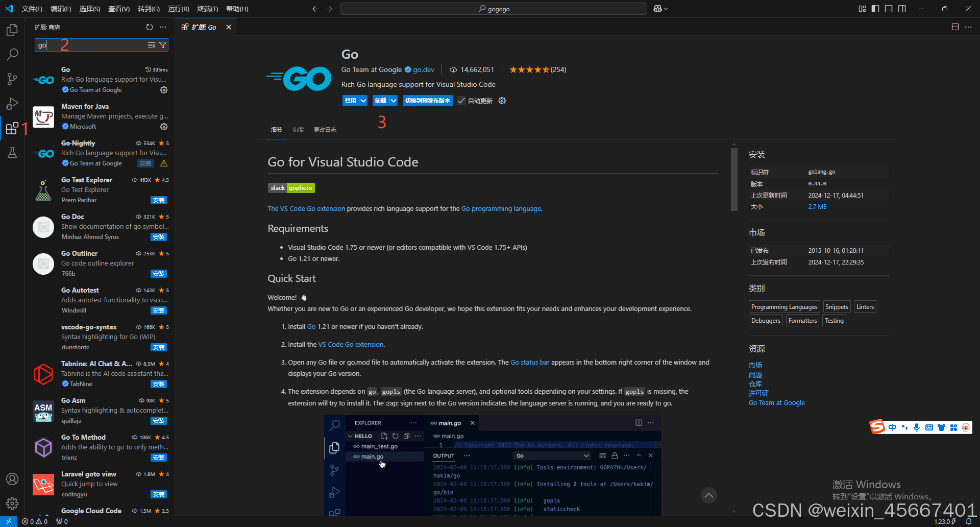Image resolution: width=980 pixels, height=527 pixels.
Task: Open the go.dev link
Action: coord(423,69)
